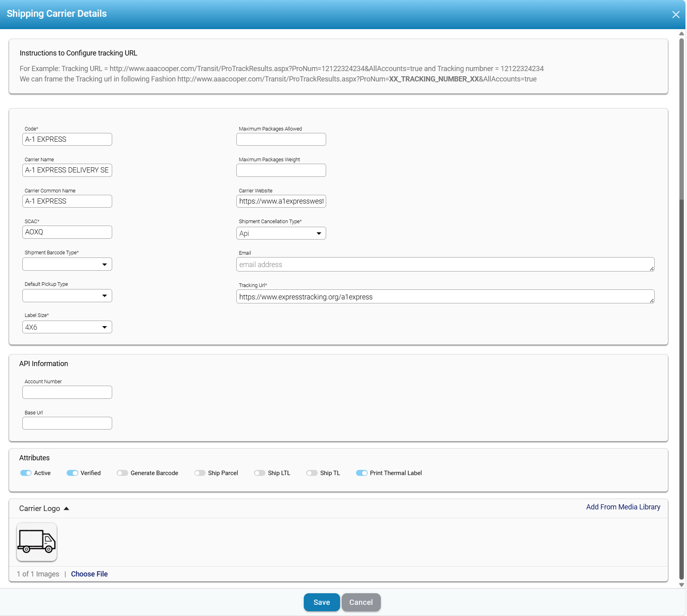Click the carrier logo truck thumbnail

point(37,542)
